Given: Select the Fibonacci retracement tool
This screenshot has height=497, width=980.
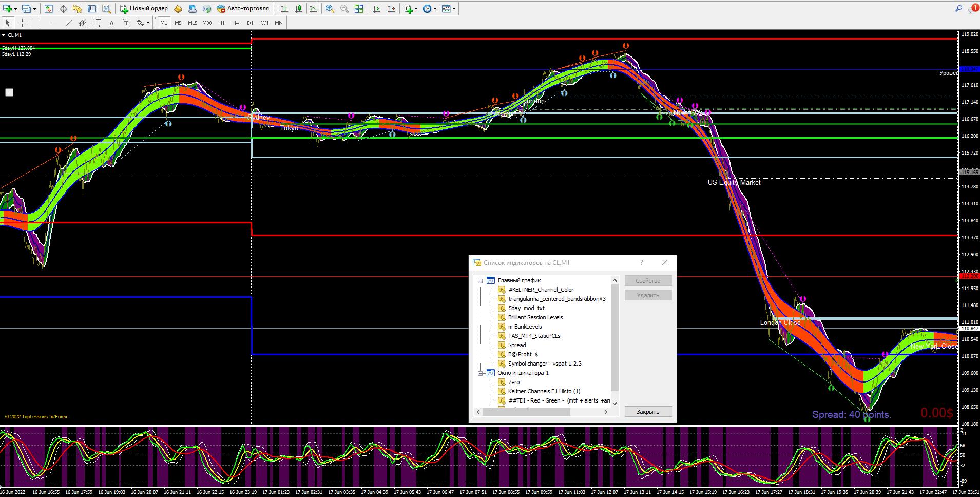Looking at the screenshot, I should (97, 23).
